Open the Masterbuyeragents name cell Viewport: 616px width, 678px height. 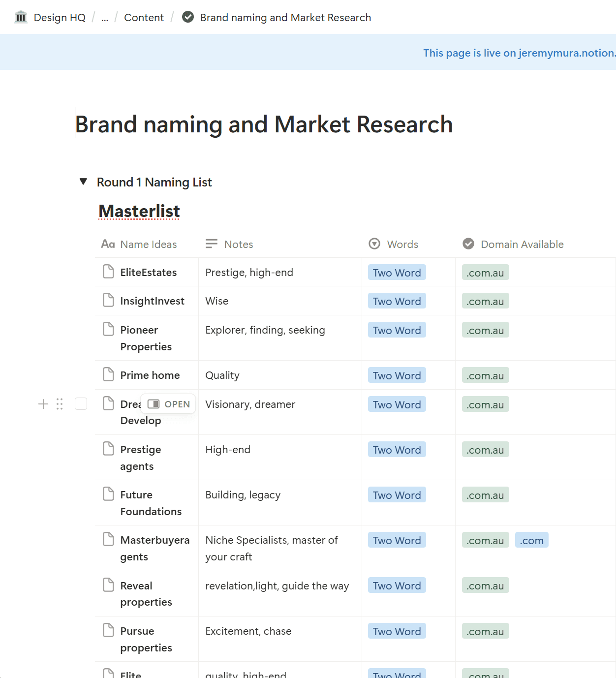click(x=147, y=548)
